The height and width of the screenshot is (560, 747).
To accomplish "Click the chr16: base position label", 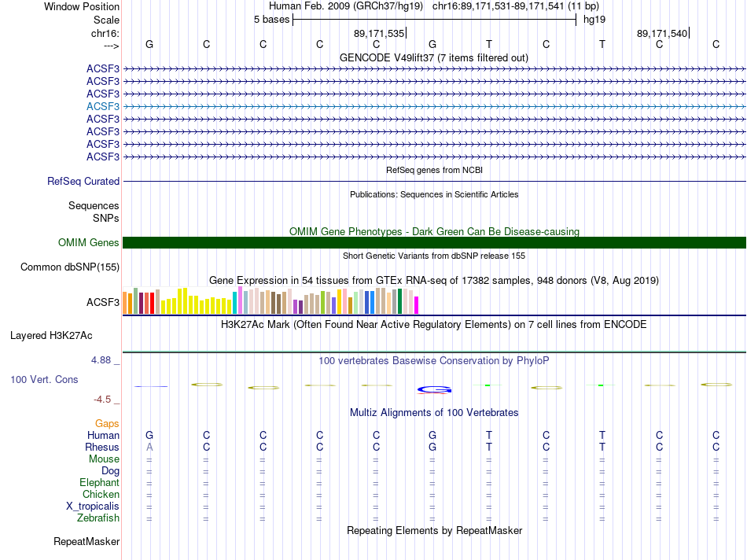I will (x=105, y=33).
